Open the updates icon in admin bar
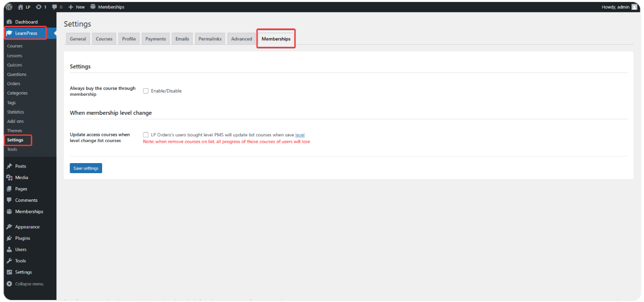 point(39,7)
